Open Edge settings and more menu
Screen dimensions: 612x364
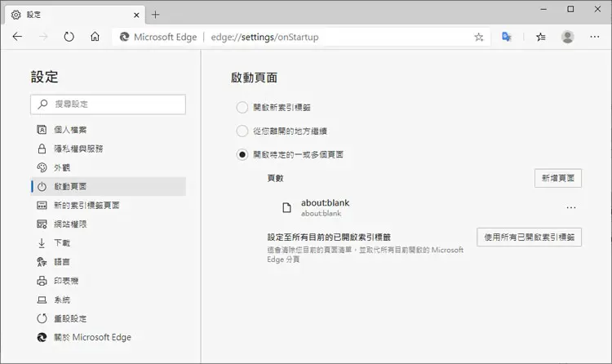point(594,37)
